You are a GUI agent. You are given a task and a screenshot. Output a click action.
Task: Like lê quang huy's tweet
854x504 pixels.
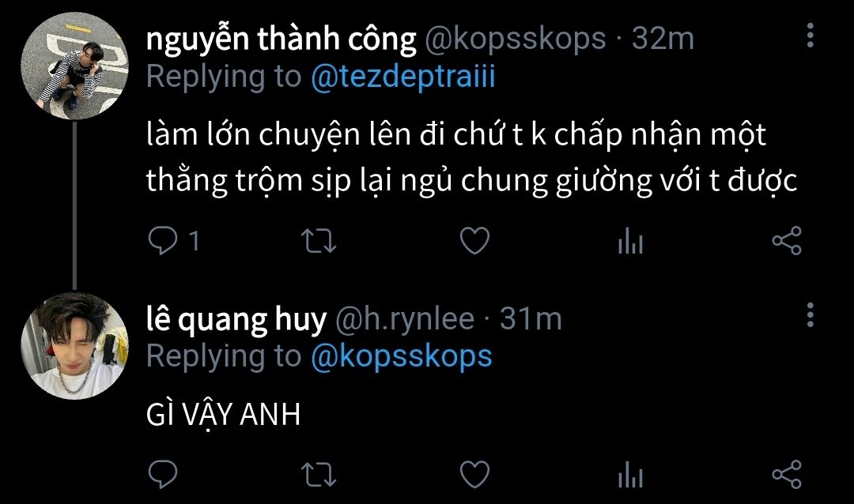coord(475,474)
